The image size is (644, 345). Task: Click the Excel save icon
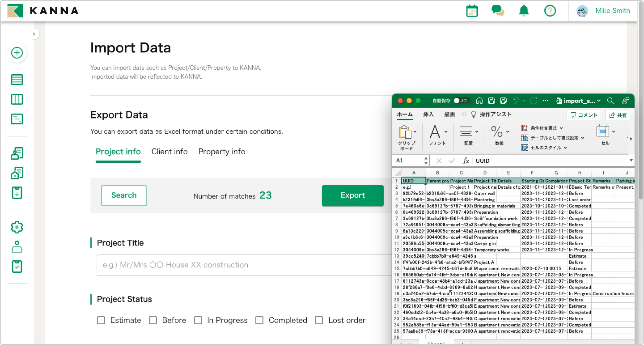[491, 101]
